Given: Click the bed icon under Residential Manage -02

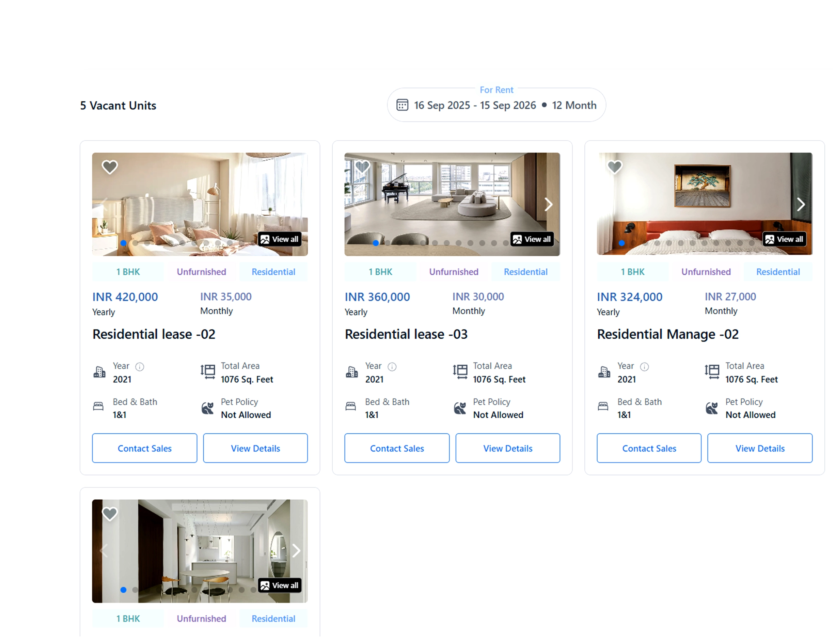Looking at the screenshot, I should [x=603, y=407].
